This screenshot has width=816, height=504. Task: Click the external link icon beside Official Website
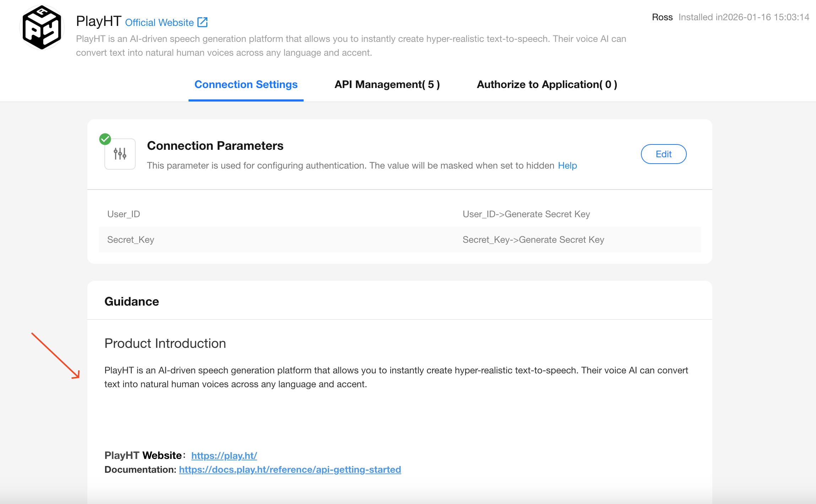(x=202, y=22)
